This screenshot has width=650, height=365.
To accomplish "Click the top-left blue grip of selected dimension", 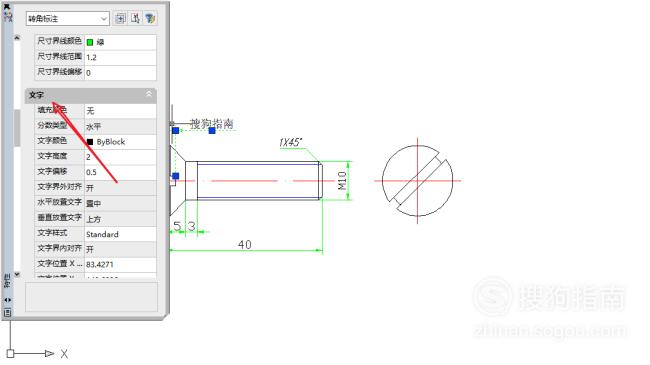I will point(175,131).
